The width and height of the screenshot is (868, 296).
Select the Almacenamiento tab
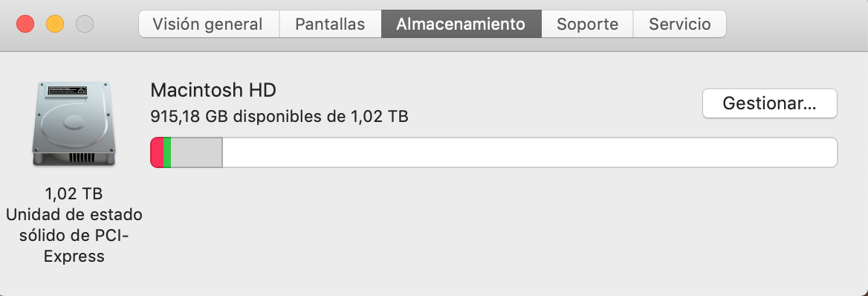(461, 24)
